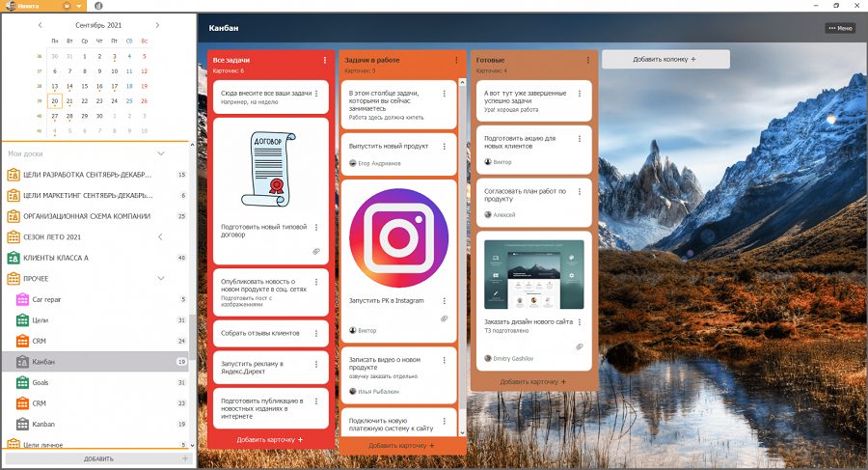Viewport: 868px width, 470px height.
Task: Click the "ДОБАВИТЬ" button under board list
Action: click(x=98, y=458)
